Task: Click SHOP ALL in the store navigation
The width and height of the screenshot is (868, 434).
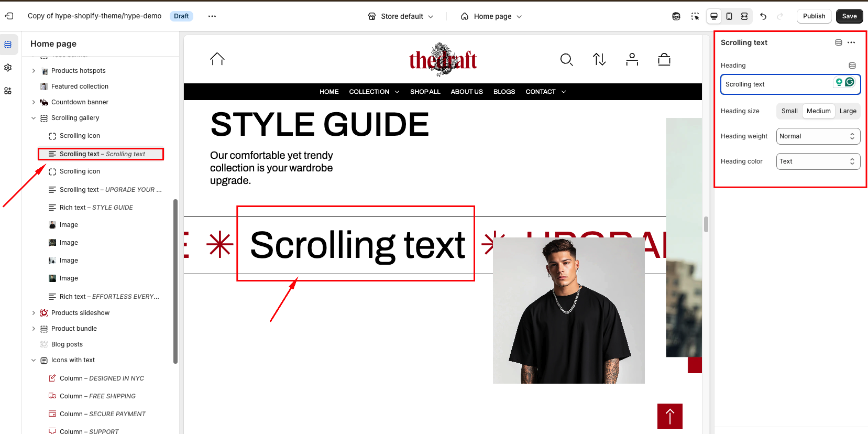Action: coord(425,92)
